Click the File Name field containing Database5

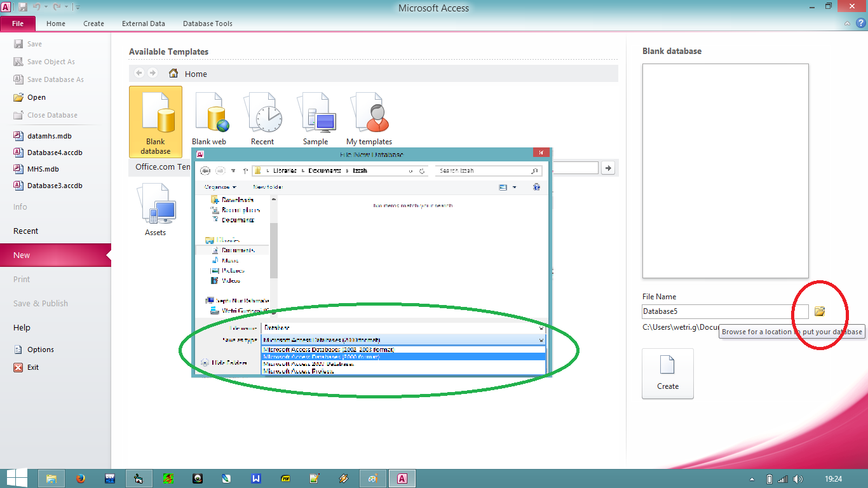[x=726, y=311]
